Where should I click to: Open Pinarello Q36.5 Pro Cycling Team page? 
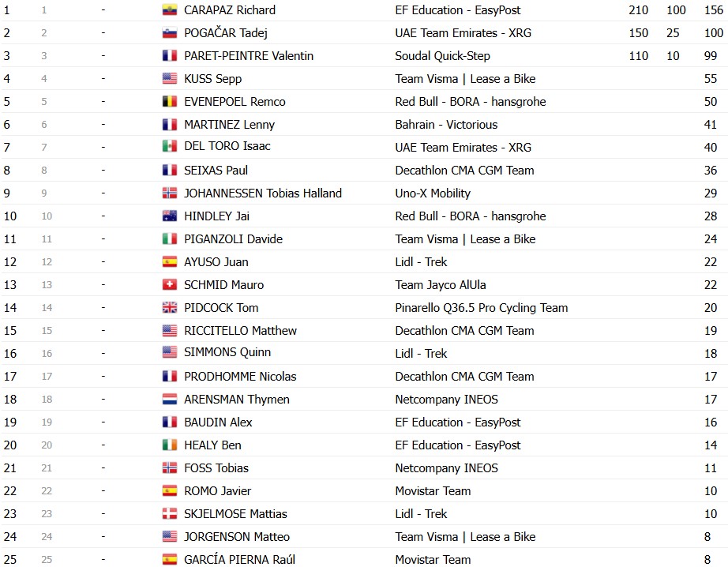(482, 307)
